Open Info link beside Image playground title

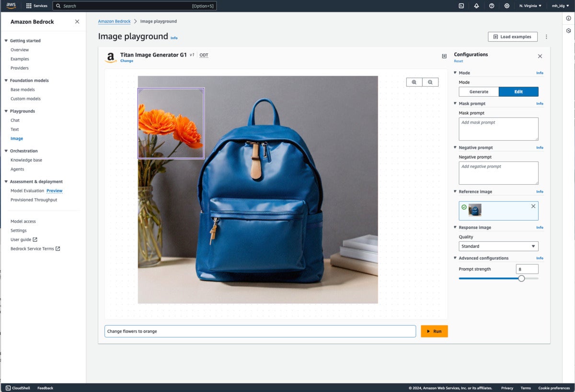pyautogui.click(x=174, y=38)
